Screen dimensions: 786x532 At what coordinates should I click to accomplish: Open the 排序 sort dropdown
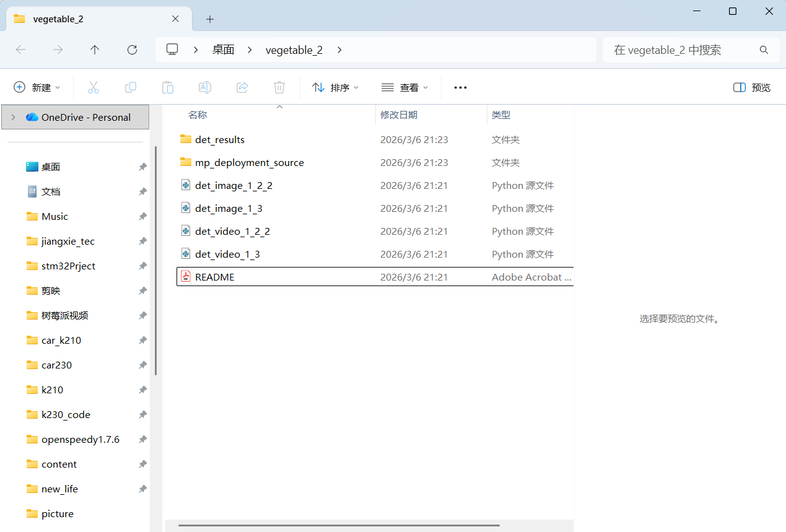coord(335,87)
